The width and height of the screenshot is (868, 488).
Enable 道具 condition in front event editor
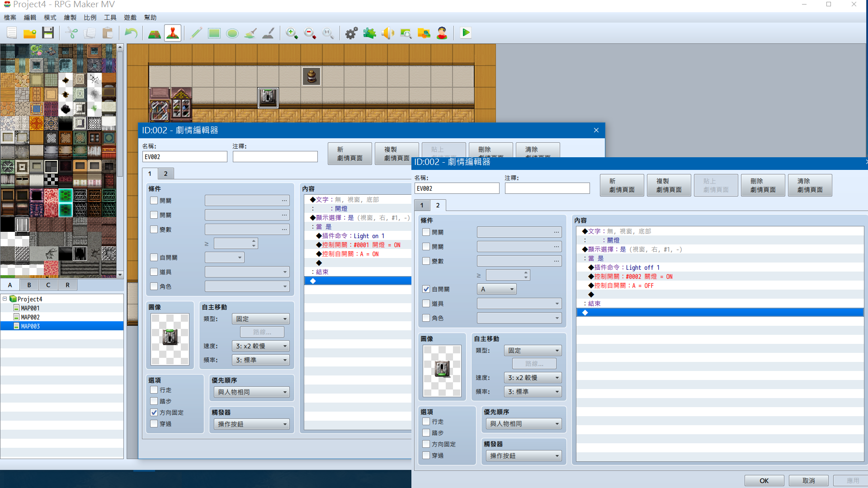click(x=426, y=304)
